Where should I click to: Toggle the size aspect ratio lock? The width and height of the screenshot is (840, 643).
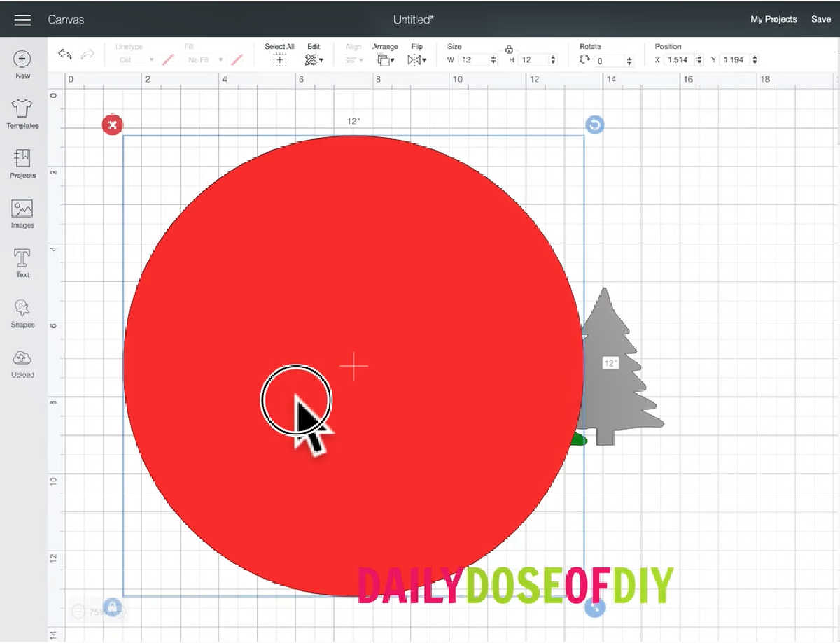[509, 50]
